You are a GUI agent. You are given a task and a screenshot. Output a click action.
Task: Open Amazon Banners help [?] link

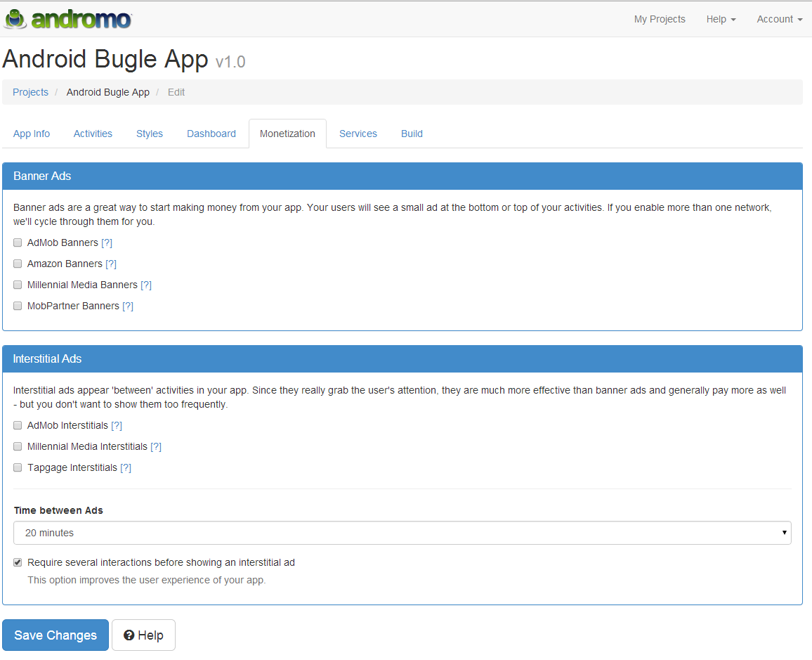[111, 264]
